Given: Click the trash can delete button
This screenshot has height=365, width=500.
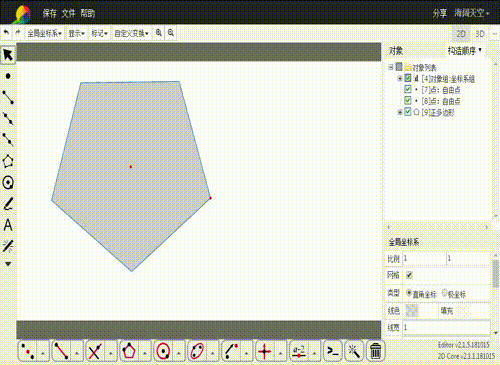Looking at the screenshot, I should pyautogui.click(x=375, y=351).
